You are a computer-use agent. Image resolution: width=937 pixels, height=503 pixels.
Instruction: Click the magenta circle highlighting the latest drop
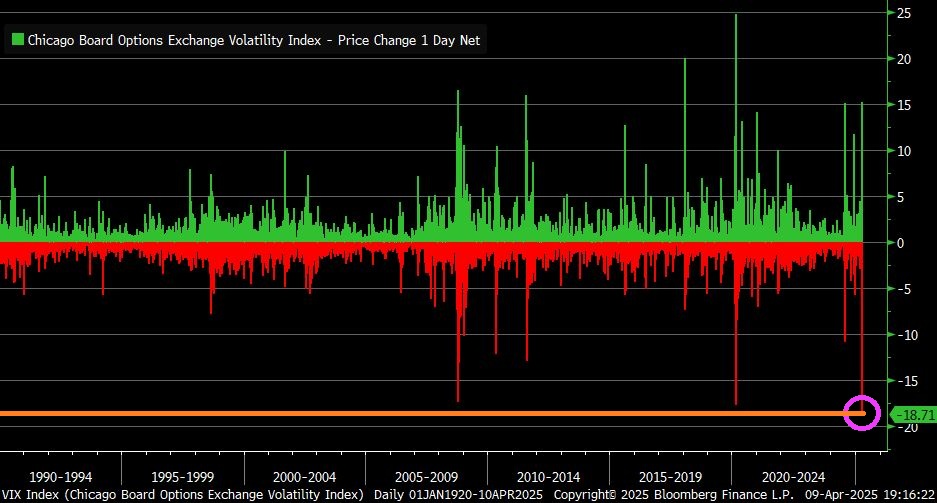(x=861, y=412)
